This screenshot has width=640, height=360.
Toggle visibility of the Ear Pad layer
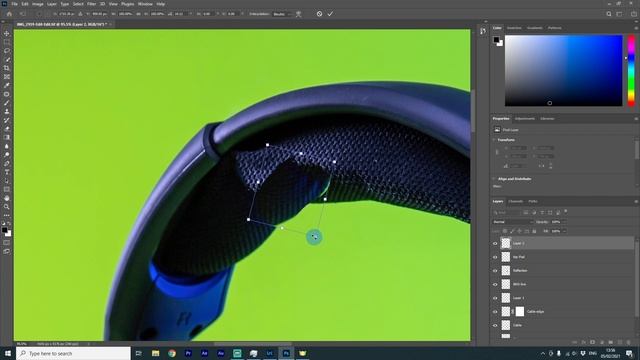click(x=495, y=257)
